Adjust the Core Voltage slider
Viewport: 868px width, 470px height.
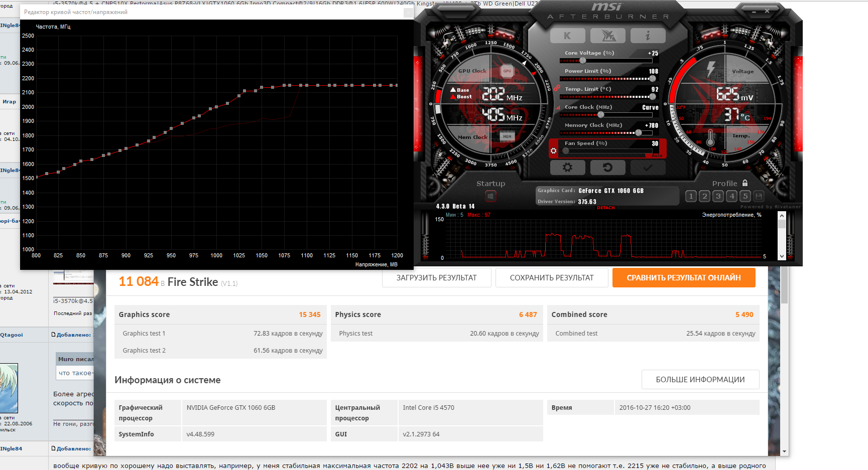pyautogui.click(x=606, y=61)
